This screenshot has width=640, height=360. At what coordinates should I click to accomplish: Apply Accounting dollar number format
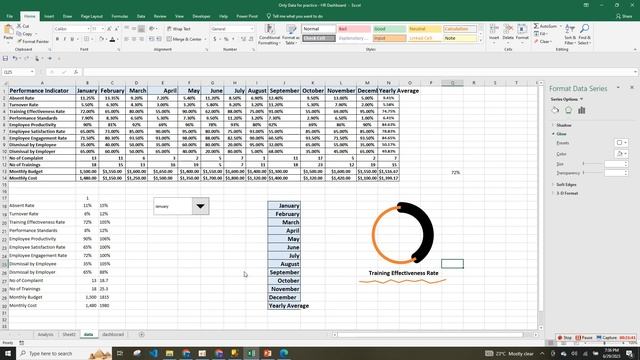pyautogui.click(x=215, y=39)
